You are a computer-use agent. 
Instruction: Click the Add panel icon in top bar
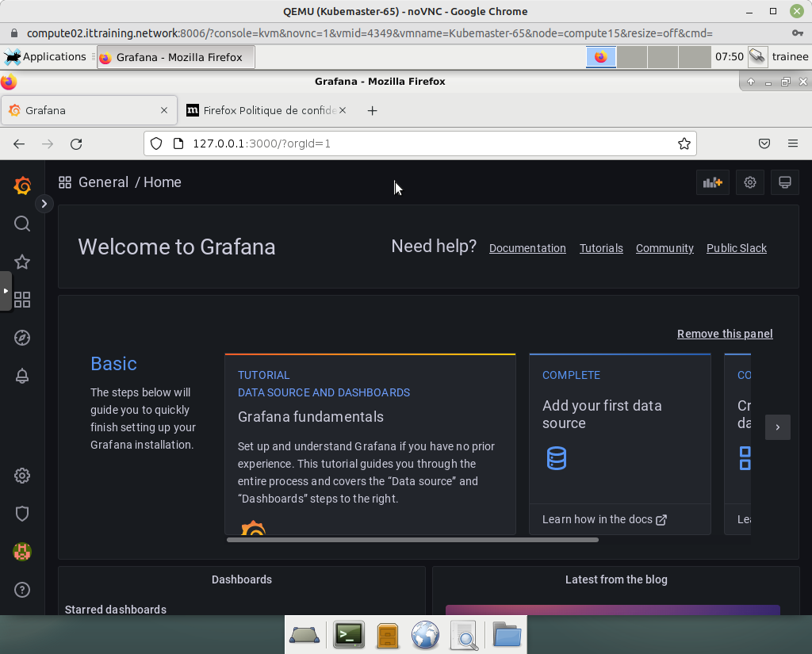point(712,182)
